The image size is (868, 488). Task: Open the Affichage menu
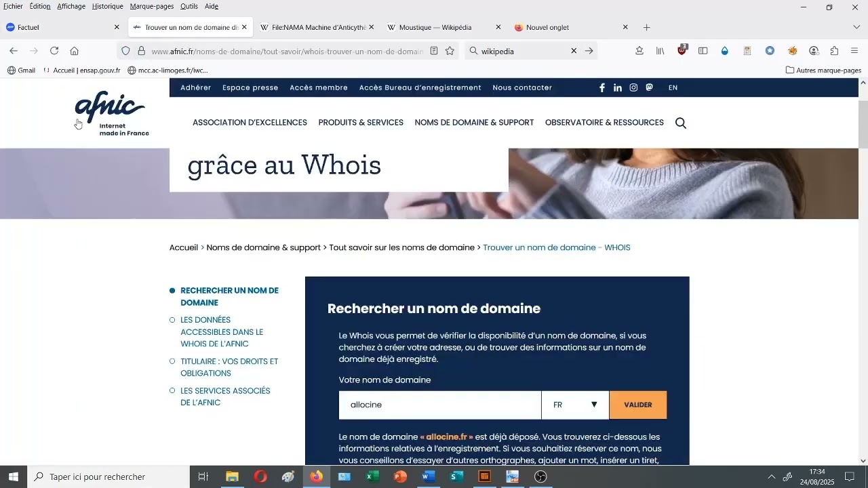click(71, 6)
